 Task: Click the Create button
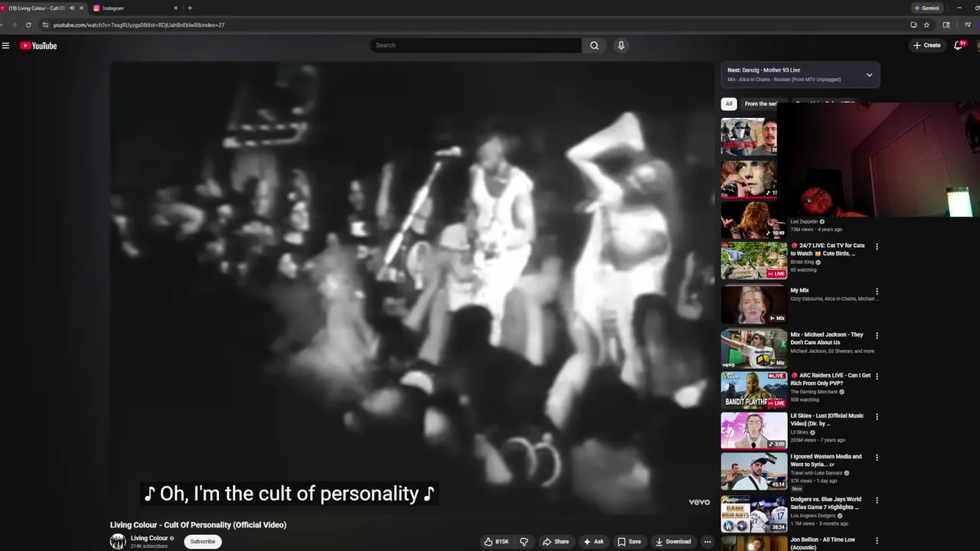[x=927, y=45]
